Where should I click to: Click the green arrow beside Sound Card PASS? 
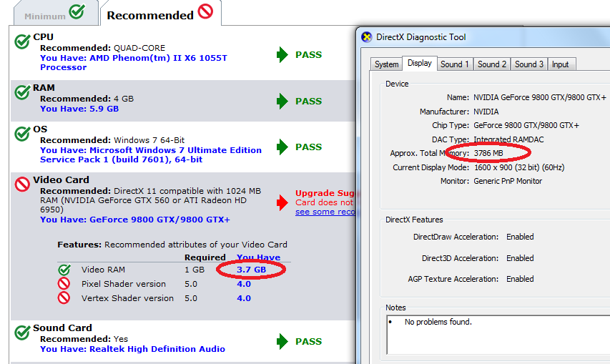282,341
